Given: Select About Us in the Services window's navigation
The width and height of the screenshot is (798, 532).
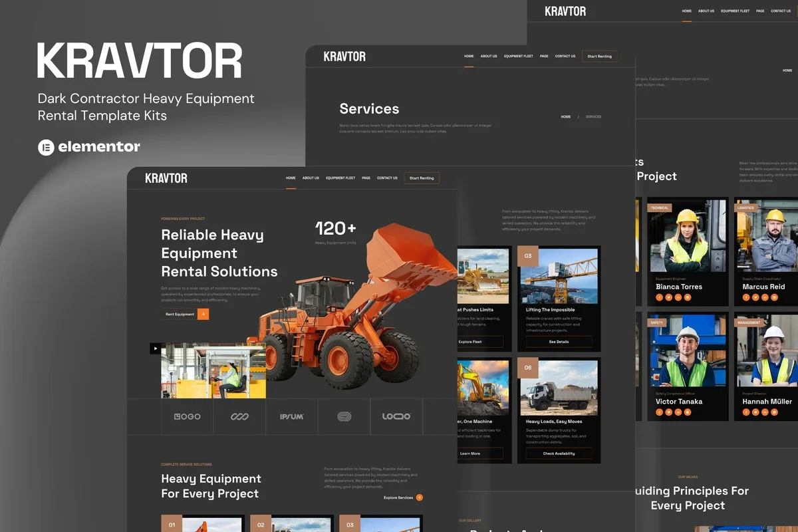Looking at the screenshot, I should pyautogui.click(x=489, y=57).
